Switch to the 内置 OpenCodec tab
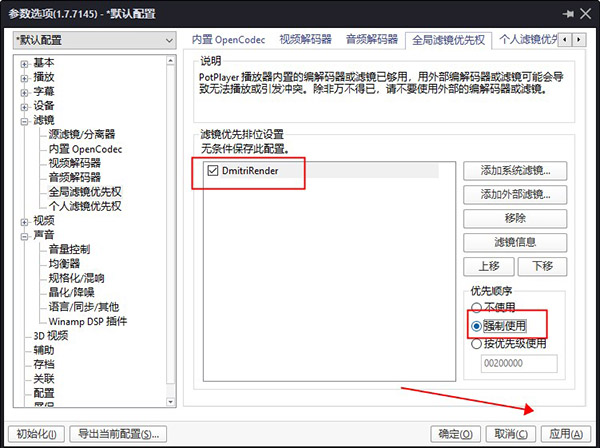600x448 pixels. [228, 39]
